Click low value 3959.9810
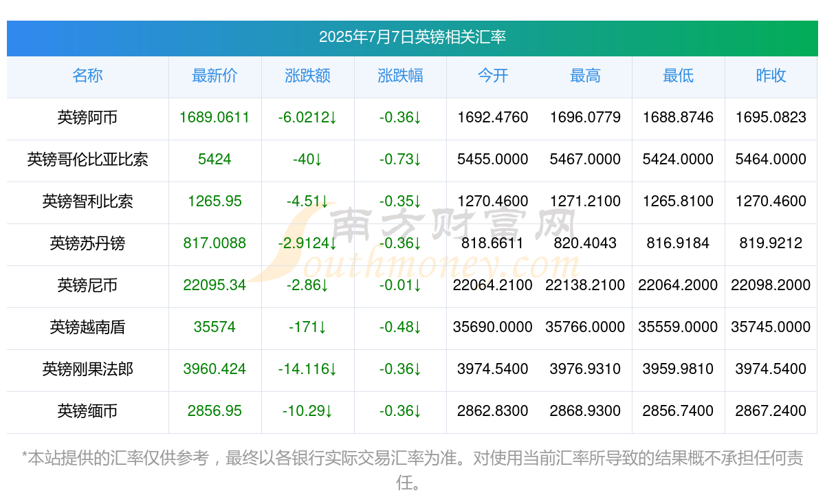The image size is (825, 504). 678,369
